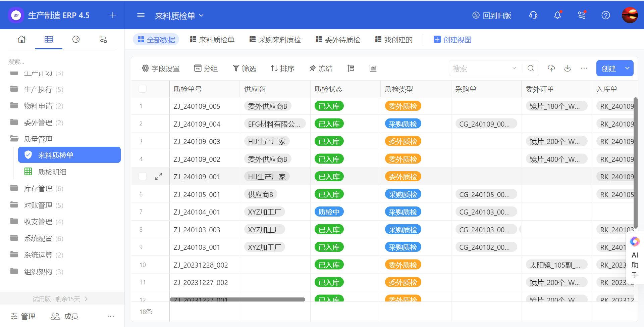Click the horizontal scrollbar at table bottom
Viewport: 644px width, 327px height.
coord(237,299)
